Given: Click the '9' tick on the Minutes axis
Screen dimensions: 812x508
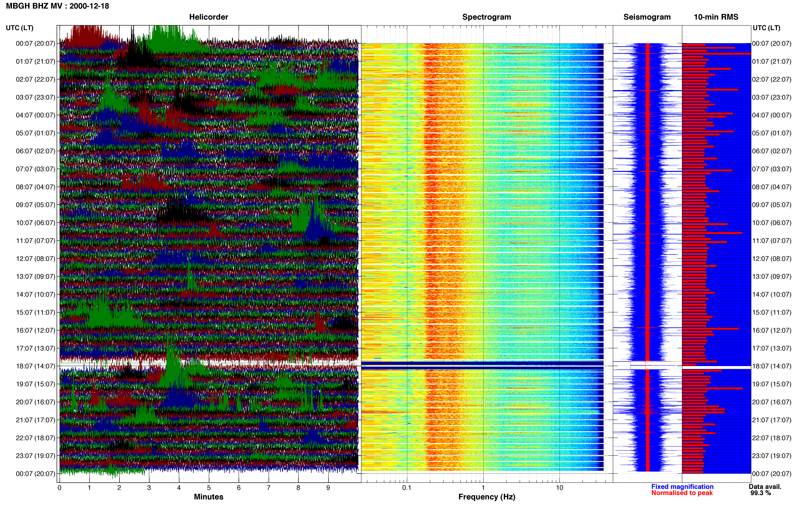Looking at the screenshot, I should [328, 488].
